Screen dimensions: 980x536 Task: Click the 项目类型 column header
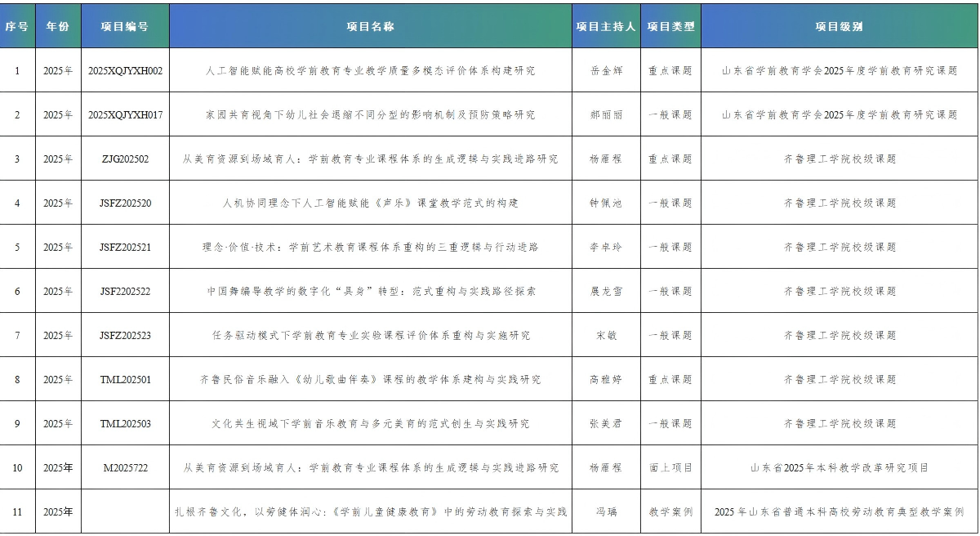coord(670,26)
